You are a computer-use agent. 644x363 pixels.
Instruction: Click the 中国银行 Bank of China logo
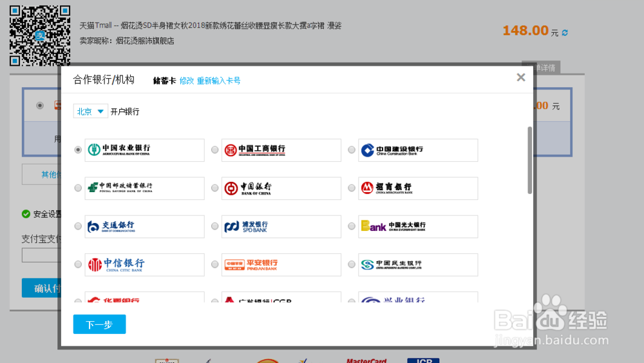click(248, 188)
